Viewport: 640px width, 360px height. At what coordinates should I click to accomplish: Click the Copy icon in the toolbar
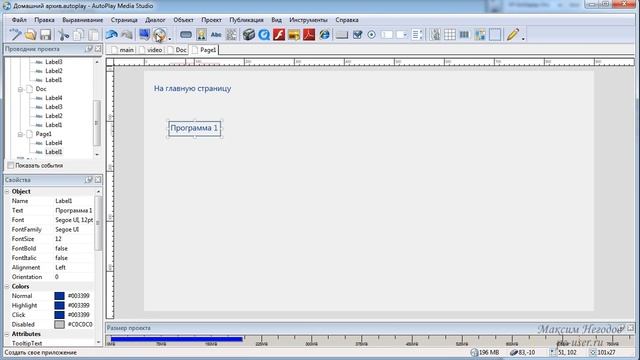pos(78,35)
